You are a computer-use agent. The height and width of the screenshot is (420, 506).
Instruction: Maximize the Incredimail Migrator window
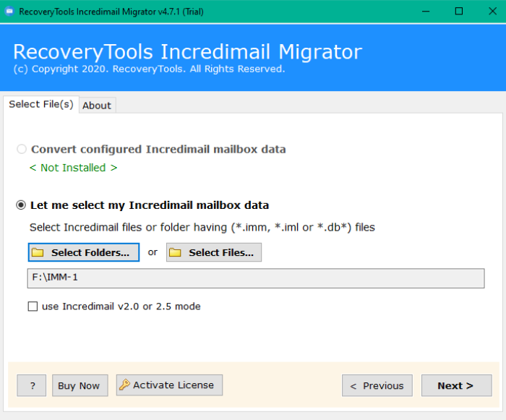458,12
